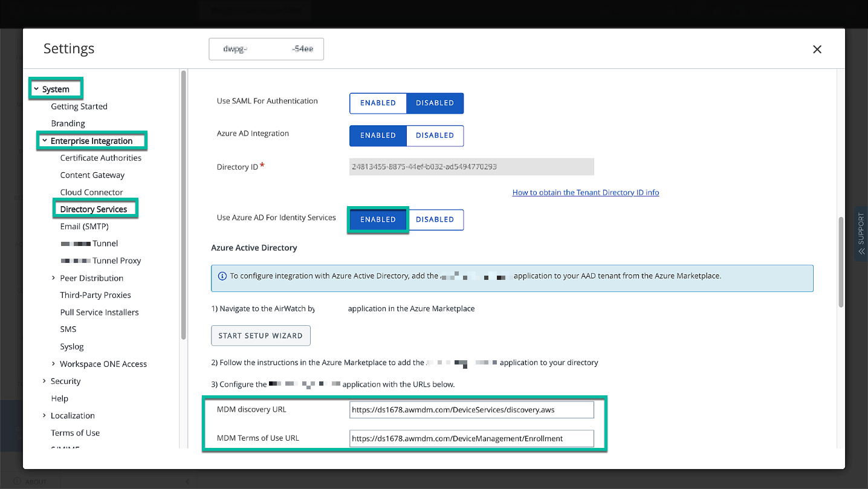Disable Azure AD Integration
This screenshot has width=868, height=489.
[435, 136]
